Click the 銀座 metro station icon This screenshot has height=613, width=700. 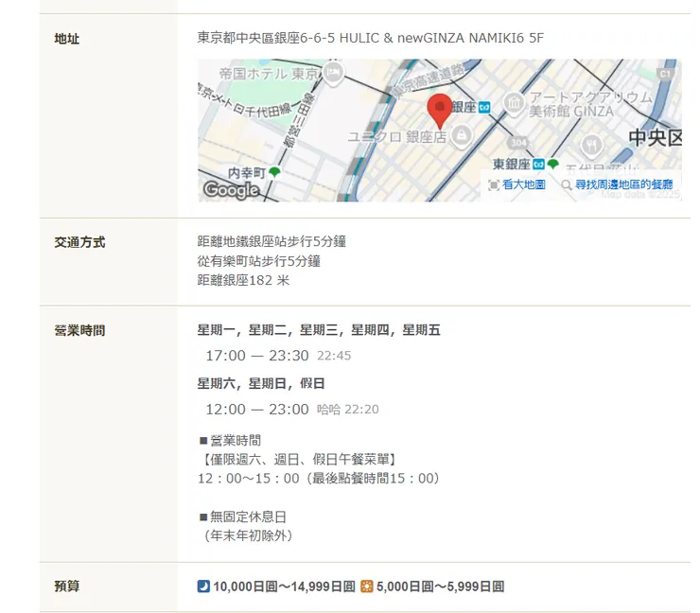coord(484,107)
